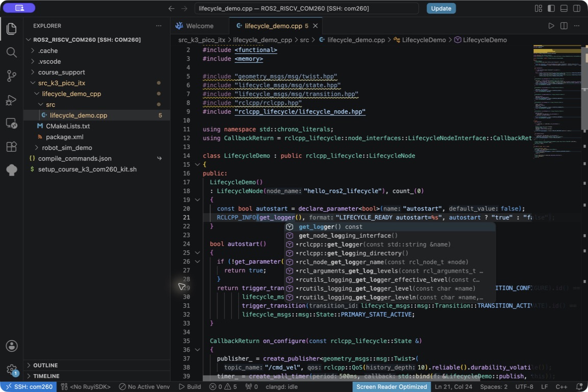
Task: Change language mode via C++ status item
Action: coord(561,387)
